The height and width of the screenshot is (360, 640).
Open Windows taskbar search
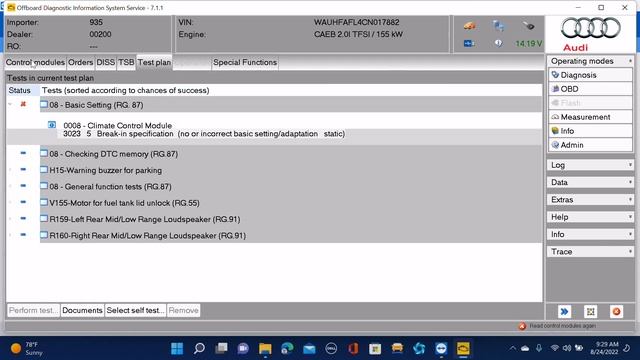(x=199, y=348)
